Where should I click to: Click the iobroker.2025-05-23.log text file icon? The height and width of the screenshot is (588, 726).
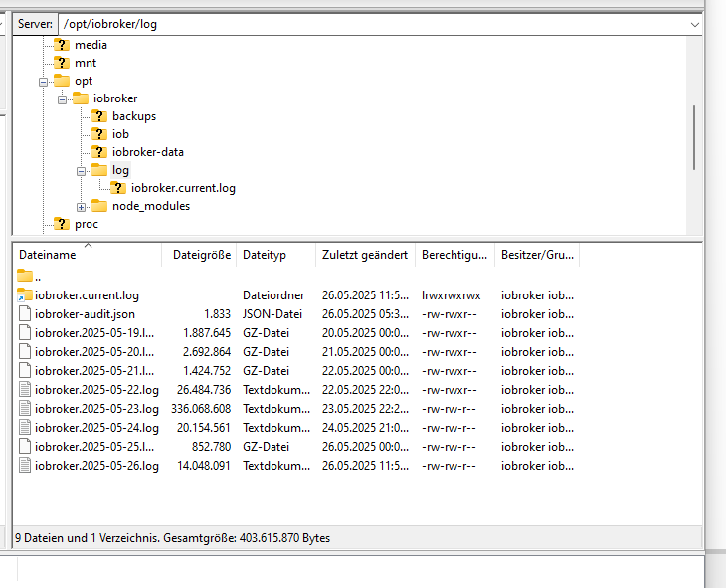(x=25, y=409)
